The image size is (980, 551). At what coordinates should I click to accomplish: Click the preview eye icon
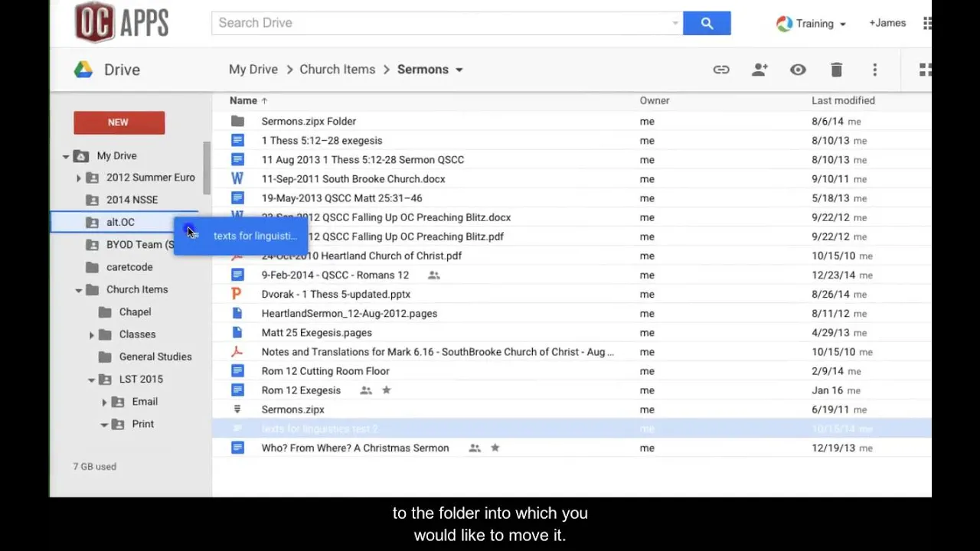tap(798, 70)
